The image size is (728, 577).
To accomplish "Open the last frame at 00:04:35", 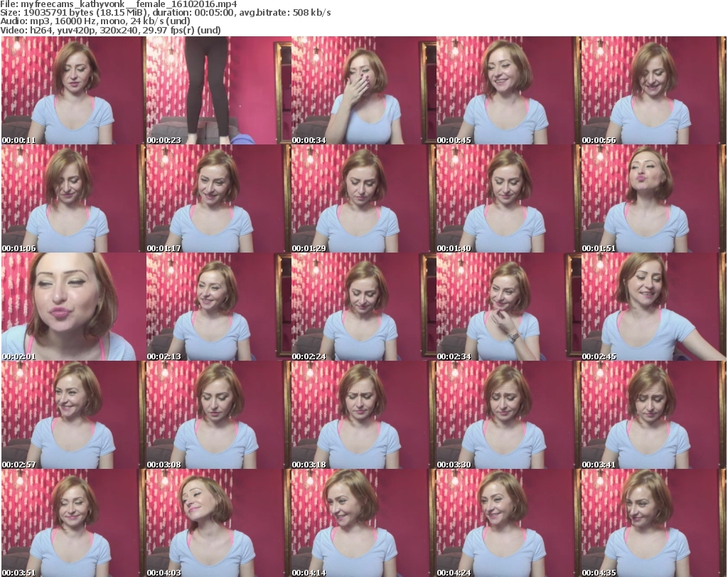I will [653, 524].
